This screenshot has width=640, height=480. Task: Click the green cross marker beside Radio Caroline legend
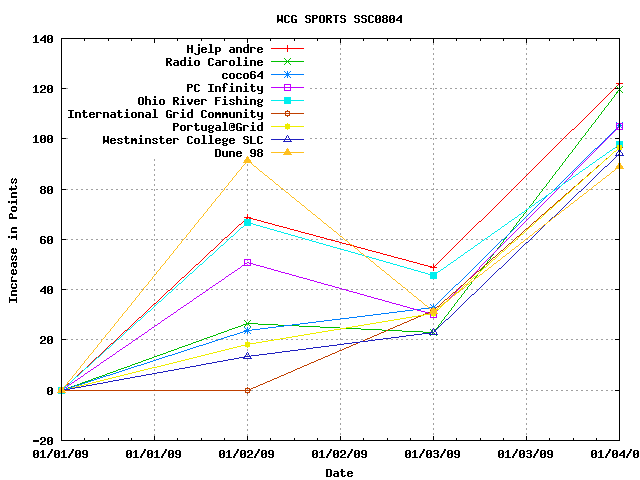click(x=287, y=62)
